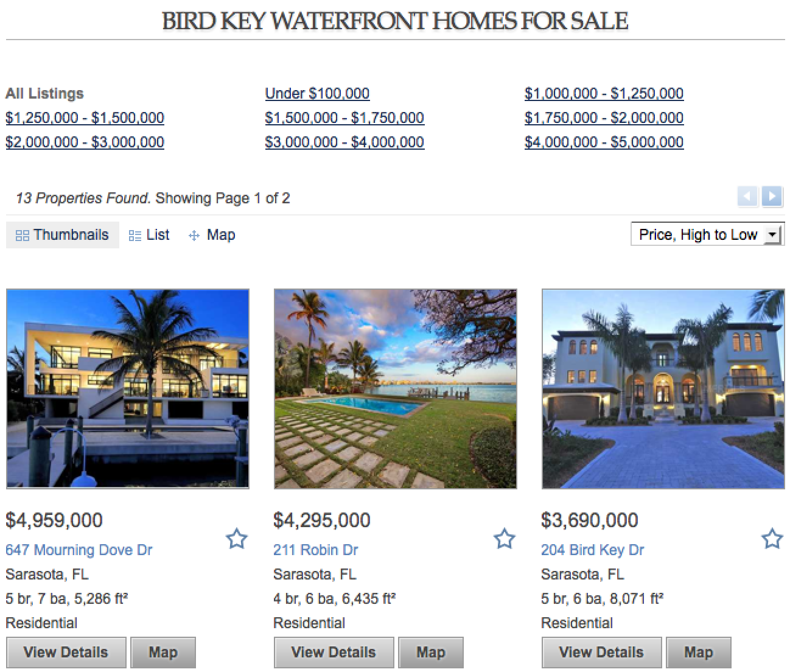Switch to Thumbnails view
The width and height of the screenshot is (790, 672).
(63, 235)
